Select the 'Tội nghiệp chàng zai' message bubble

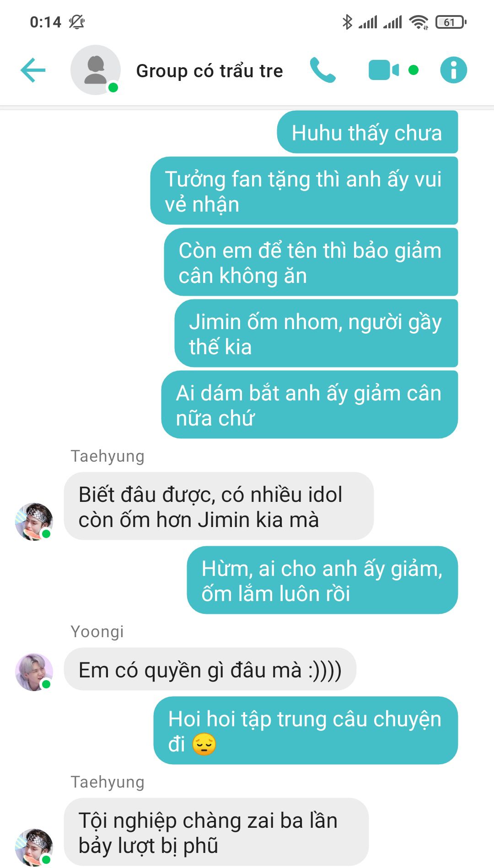pos(216,832)
